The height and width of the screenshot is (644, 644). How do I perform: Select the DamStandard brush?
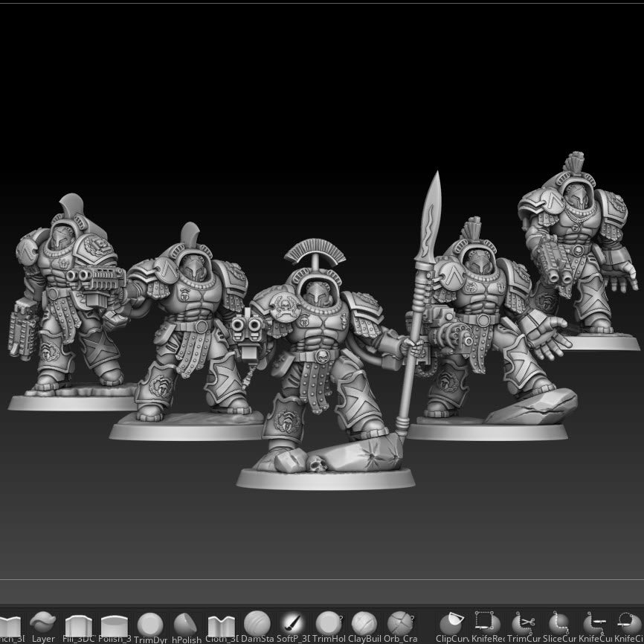(x=257, y=624)
